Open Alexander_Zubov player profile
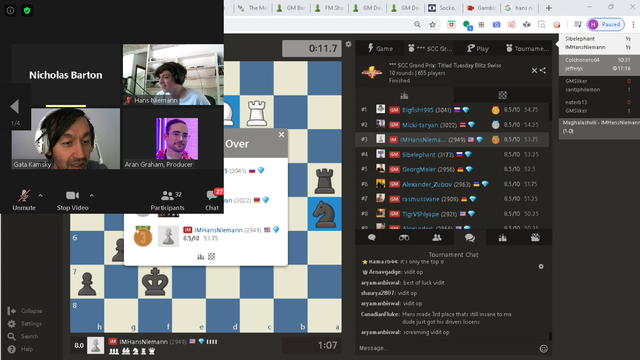 427,184
